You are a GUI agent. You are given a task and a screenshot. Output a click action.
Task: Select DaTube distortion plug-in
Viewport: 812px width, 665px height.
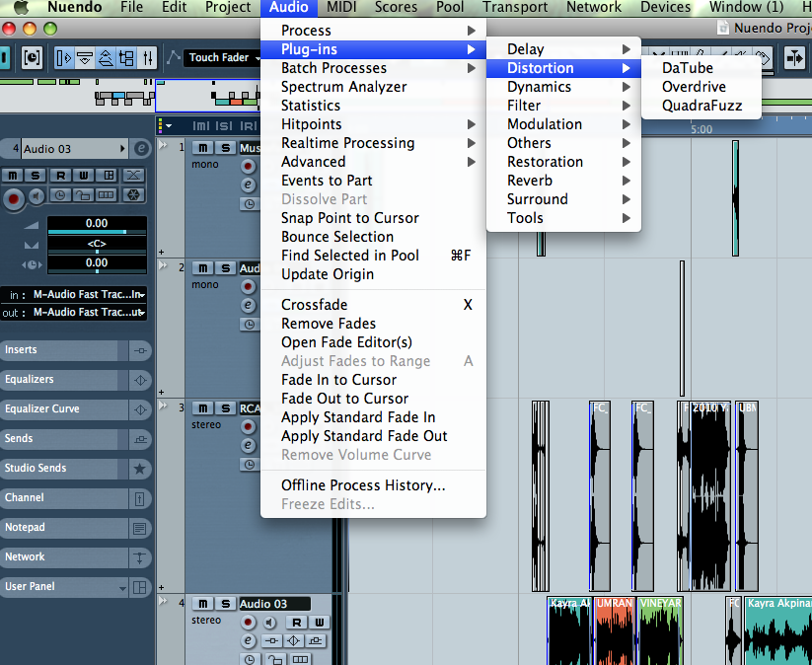pos(701,68)
